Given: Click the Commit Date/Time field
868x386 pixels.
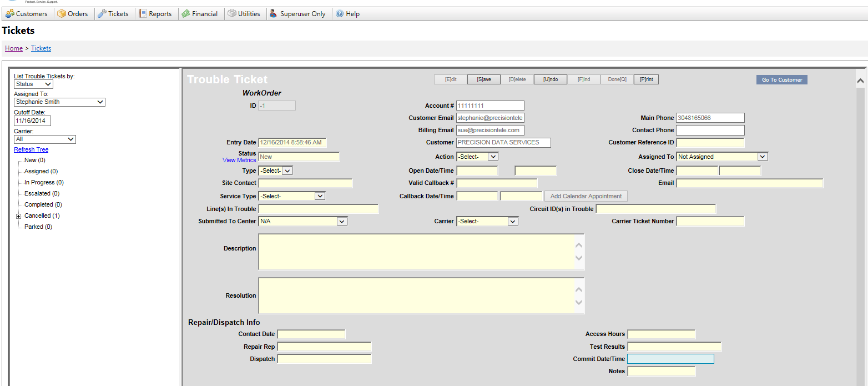Looking at the screenshot, I should point(670,359).
